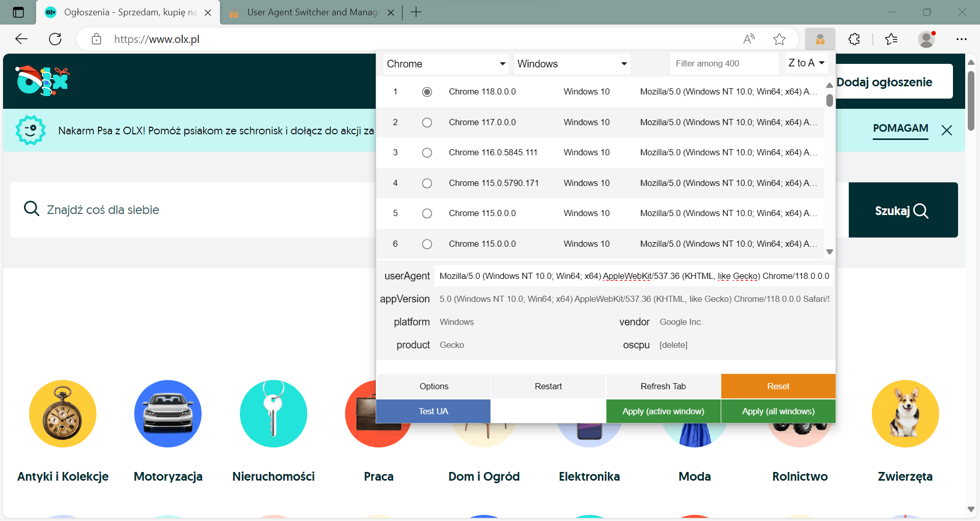This screenshot has width=980, height=521.
Task: Click the browser address bar URL
Action: (x=156, y=39)
